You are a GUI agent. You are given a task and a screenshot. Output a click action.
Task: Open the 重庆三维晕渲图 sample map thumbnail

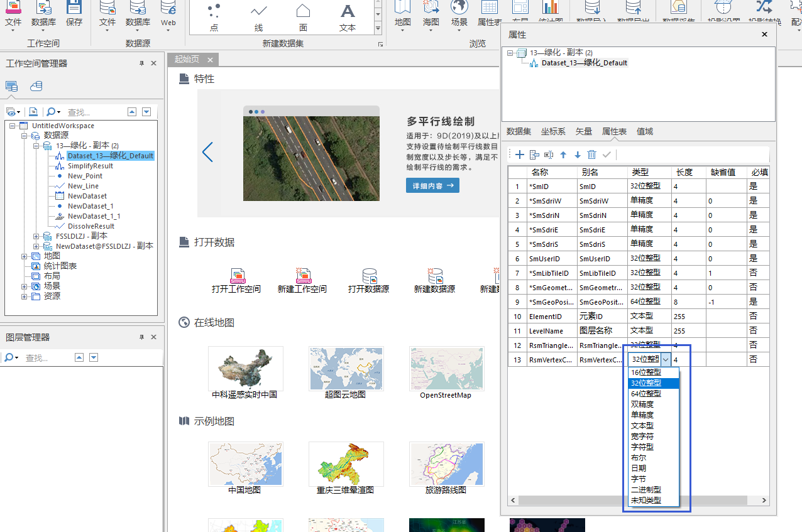click(346, 464)
